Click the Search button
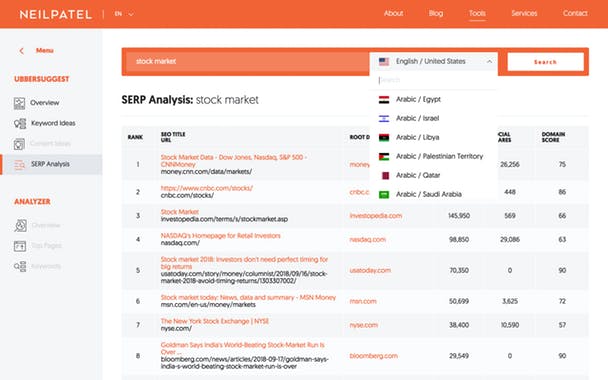Image resolution: width=608 pixels, height=380 pixels. coord(545,62)
